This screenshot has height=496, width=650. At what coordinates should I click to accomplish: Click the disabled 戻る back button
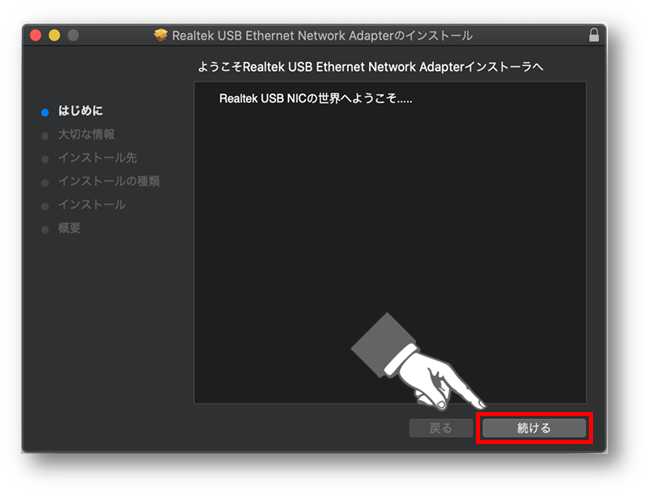tap(441, 428)
